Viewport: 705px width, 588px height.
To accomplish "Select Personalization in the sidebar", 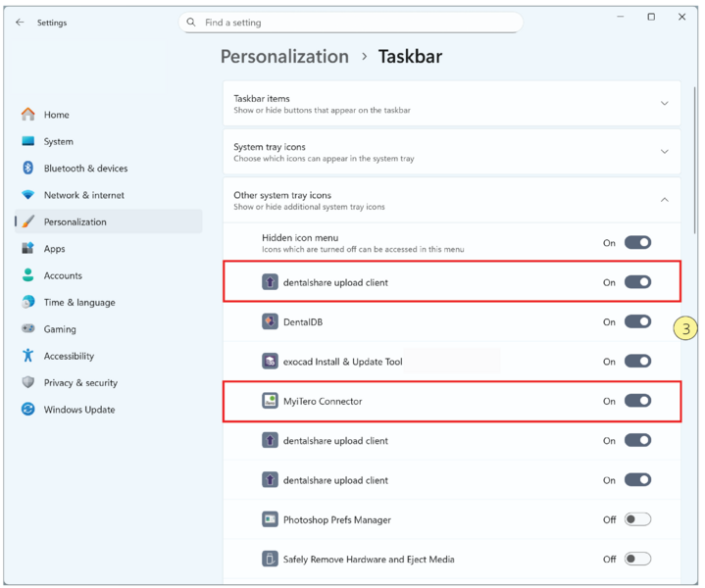I will point(108,221).
